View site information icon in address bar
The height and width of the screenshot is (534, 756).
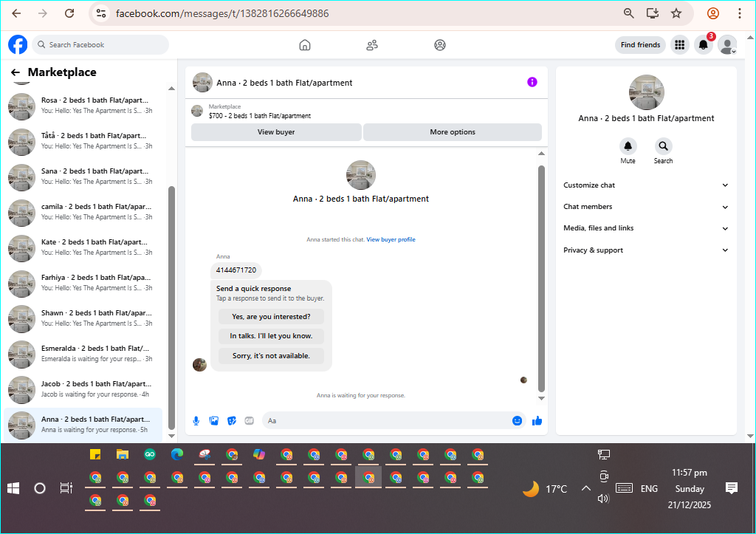point(100,13)
